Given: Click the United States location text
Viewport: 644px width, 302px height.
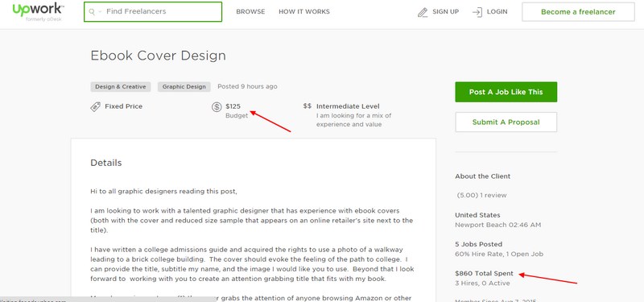Looking at the screenshot, I should click(477, 215).
